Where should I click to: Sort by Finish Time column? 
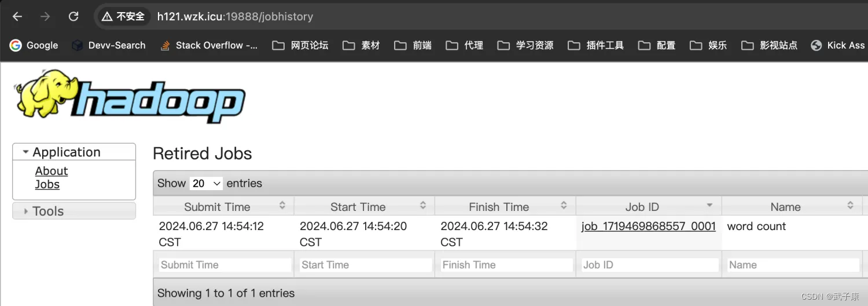[x=505, y=206]
